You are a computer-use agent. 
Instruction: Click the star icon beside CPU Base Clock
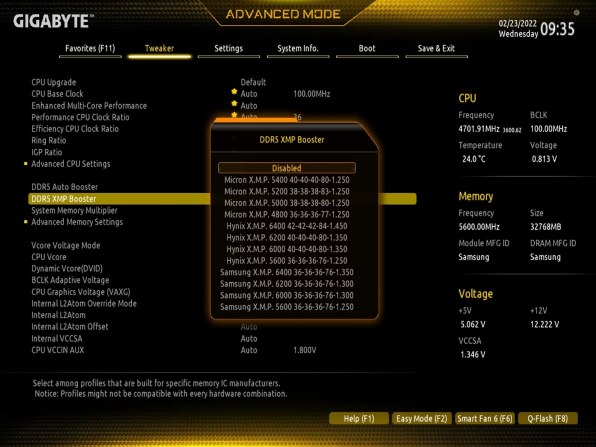234,92
